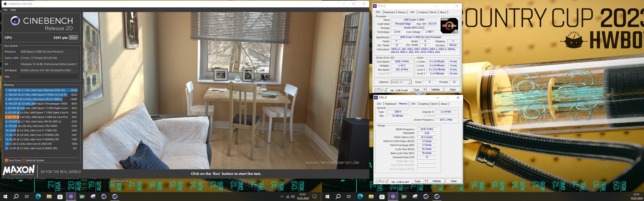644x201 pixels.
Task: Open the Socket #1 selection dropdown
Action: coord(401,82)
